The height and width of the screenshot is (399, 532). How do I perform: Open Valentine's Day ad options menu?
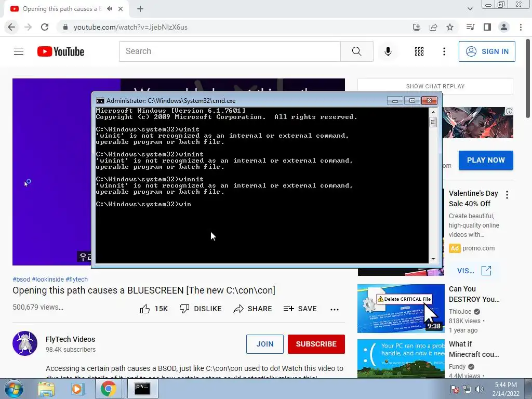coord(507,195)
